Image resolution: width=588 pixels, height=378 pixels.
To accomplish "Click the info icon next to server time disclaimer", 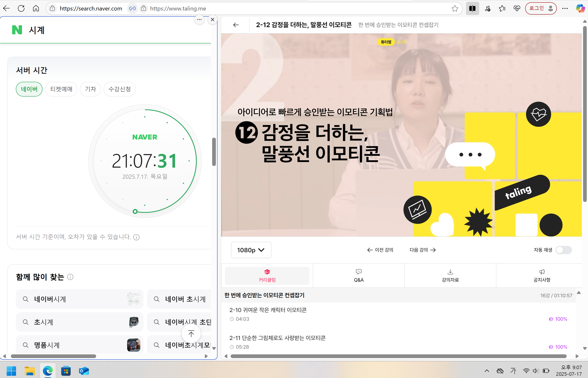I will [x=136, y=237].
